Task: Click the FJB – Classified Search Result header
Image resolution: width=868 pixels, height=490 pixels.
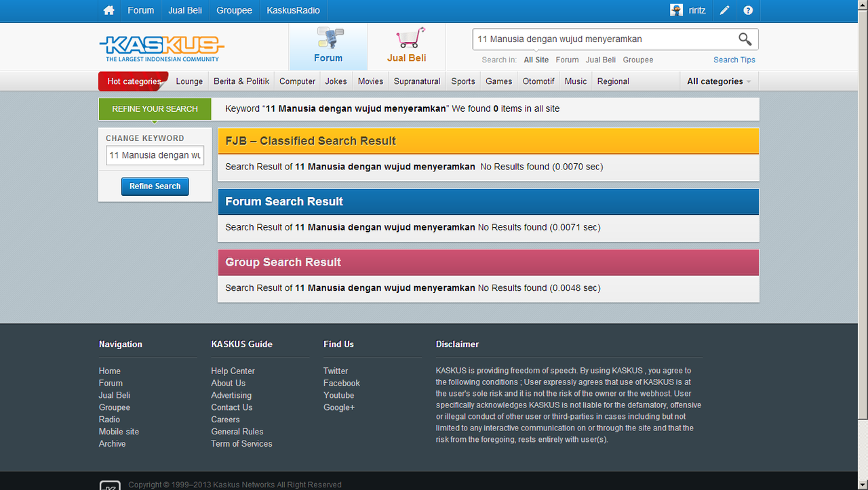Action: coord(488,141)
